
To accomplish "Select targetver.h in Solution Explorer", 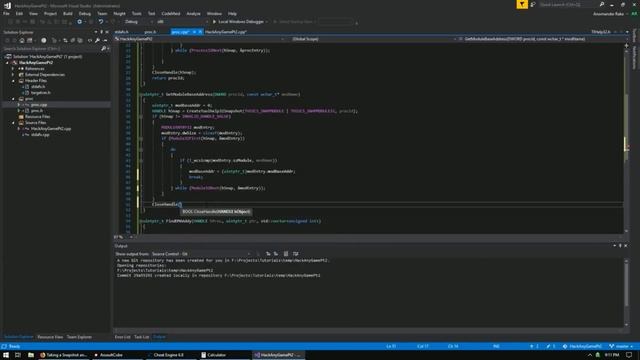I will click(41, 93).
